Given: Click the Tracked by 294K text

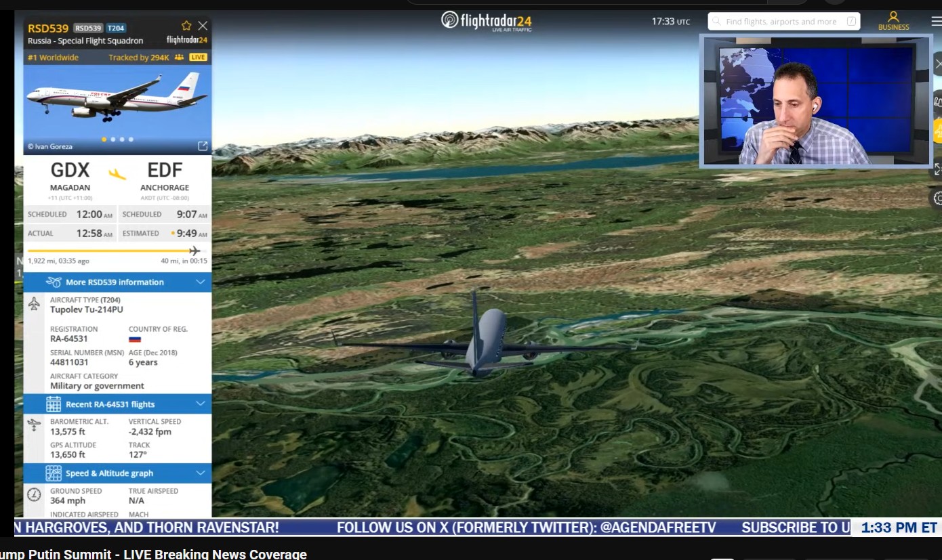Looking at the screenshot, I should [139, 58].
